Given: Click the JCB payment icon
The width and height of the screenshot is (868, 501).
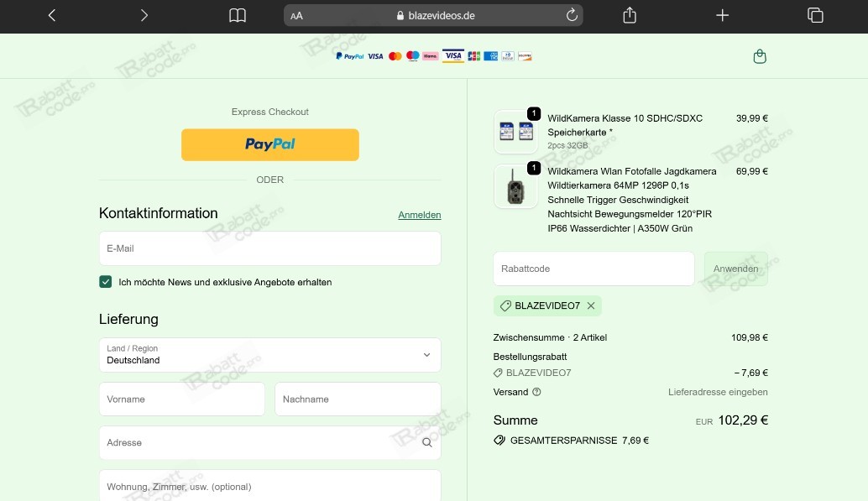Looking at the screenshot, I should click(x=473, y=55).
